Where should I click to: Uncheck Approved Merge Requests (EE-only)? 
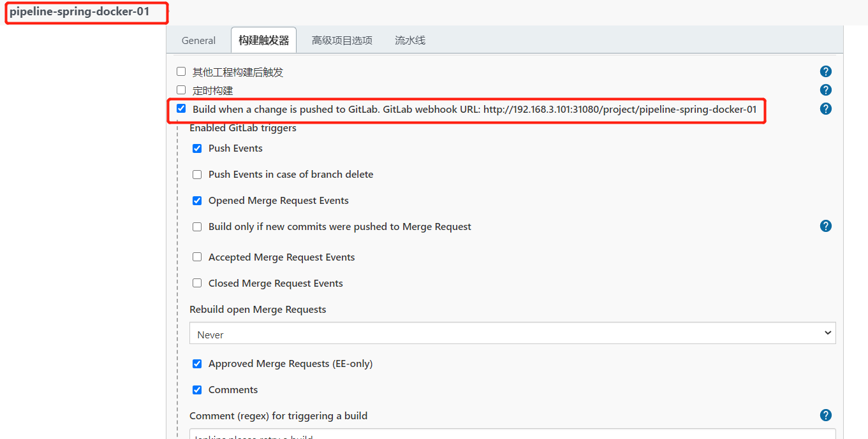click(x=197, y=363)
